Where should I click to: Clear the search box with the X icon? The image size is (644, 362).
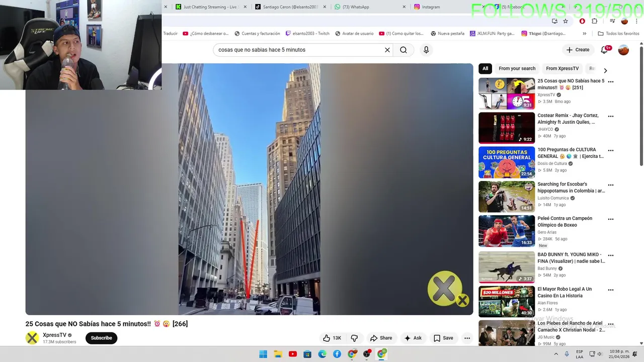click(387, 50)
